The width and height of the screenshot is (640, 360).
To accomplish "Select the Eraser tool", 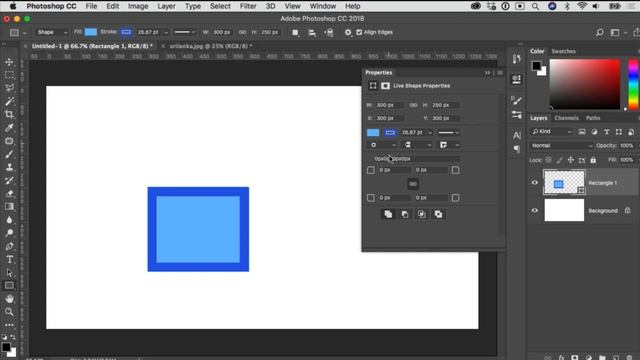I will pyautogui.click(x=9, y=194).
